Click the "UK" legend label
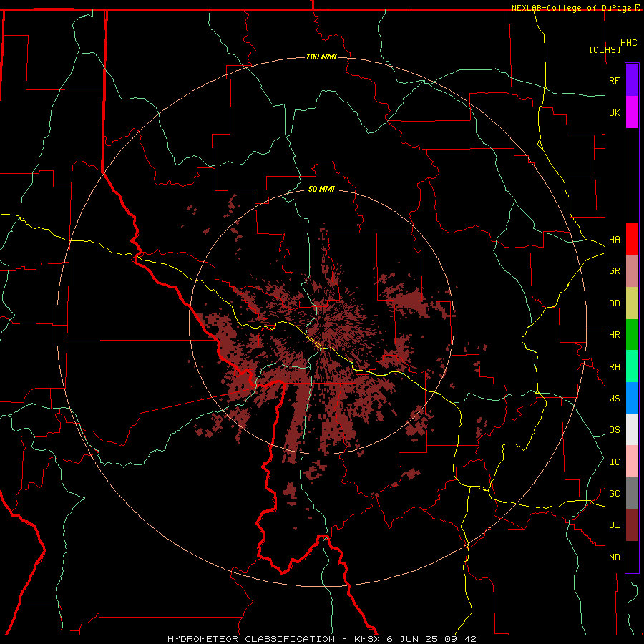644x644 pixels. (614, 112)
